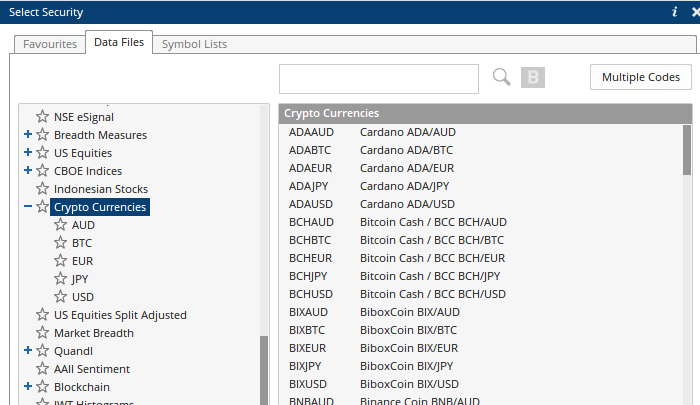Star the Indonesian Stocks entry
700x405 pixels.
(42, 188)
